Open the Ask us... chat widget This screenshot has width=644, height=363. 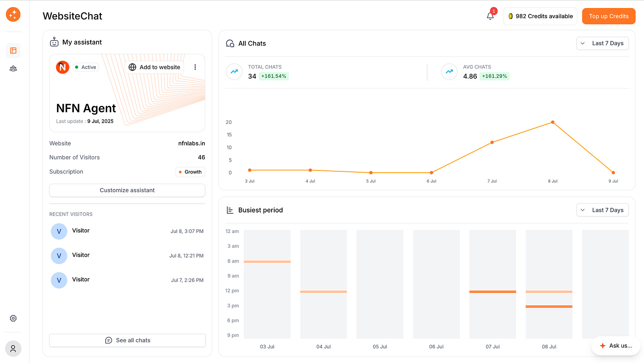(x=616, y=346)
